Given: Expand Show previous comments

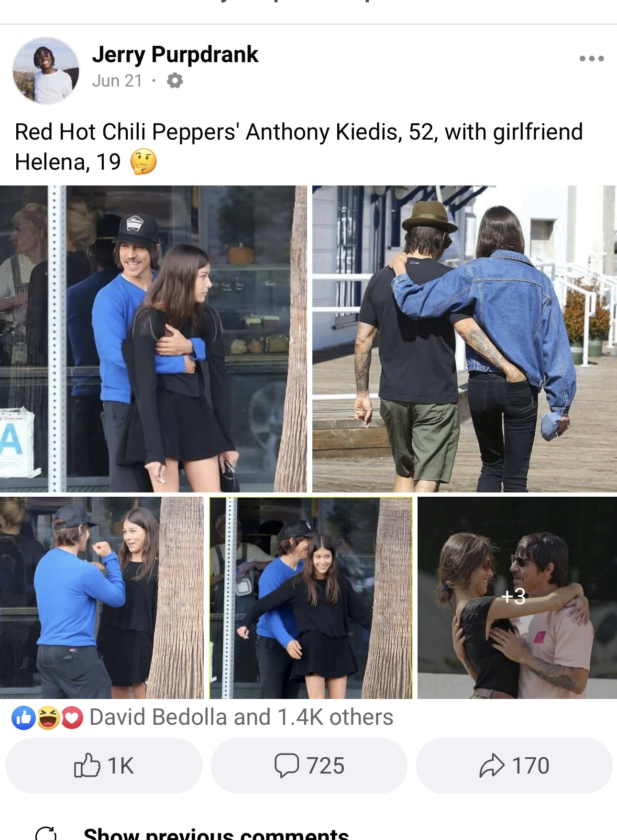Looking at the screenshot, I should (x=216, y=834).
